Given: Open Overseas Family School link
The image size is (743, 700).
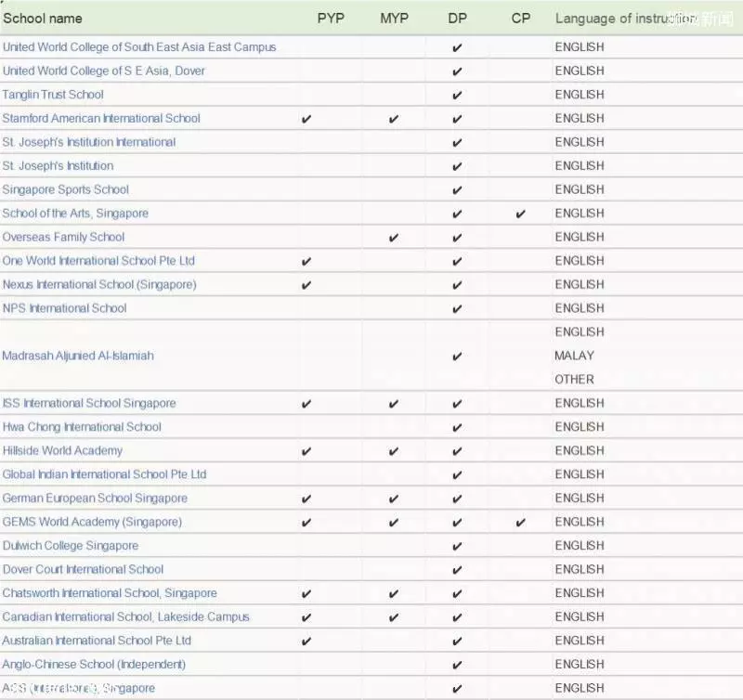Looking at the screenshot, I should (63, 238).
